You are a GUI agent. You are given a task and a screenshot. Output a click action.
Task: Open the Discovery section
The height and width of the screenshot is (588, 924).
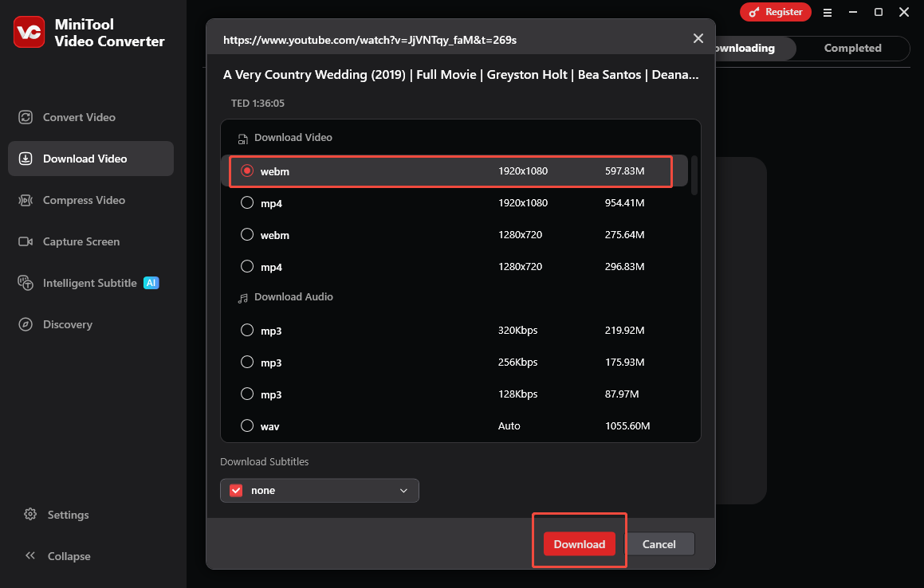pyautogui.click(x=68, y=324)
